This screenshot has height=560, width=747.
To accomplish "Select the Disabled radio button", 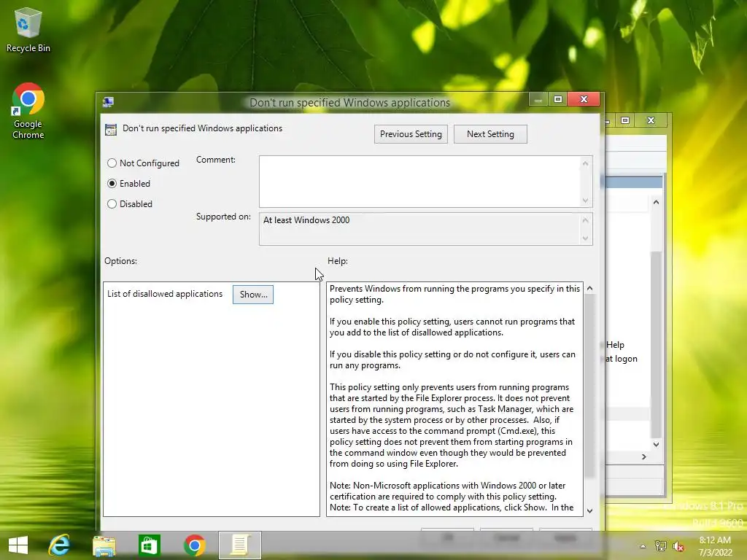I will click(x=130, y=204).
